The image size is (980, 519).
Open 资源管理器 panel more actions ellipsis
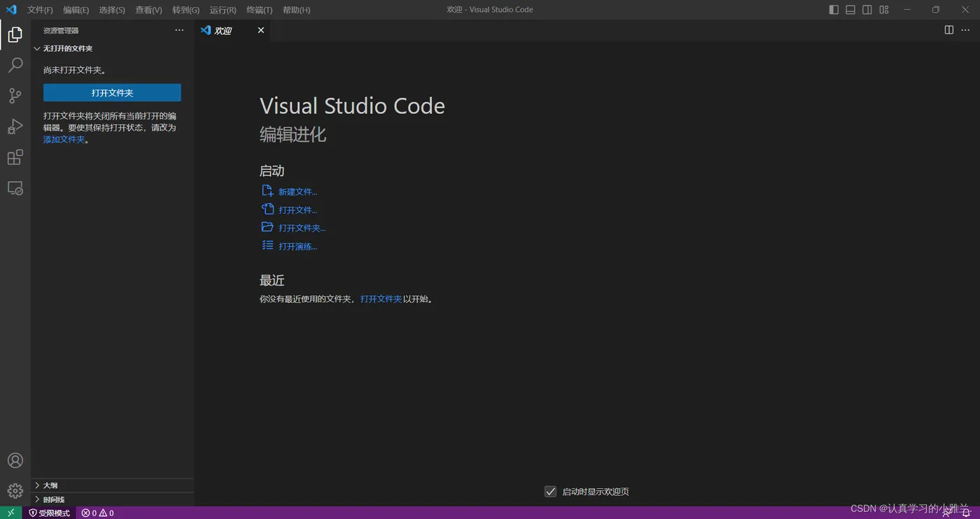tap(179, 30)
